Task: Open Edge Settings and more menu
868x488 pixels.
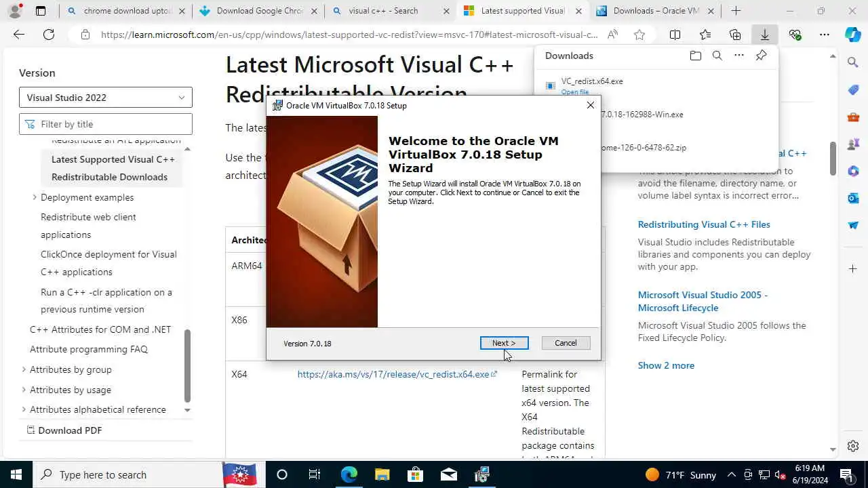Action: click(824, 35)
